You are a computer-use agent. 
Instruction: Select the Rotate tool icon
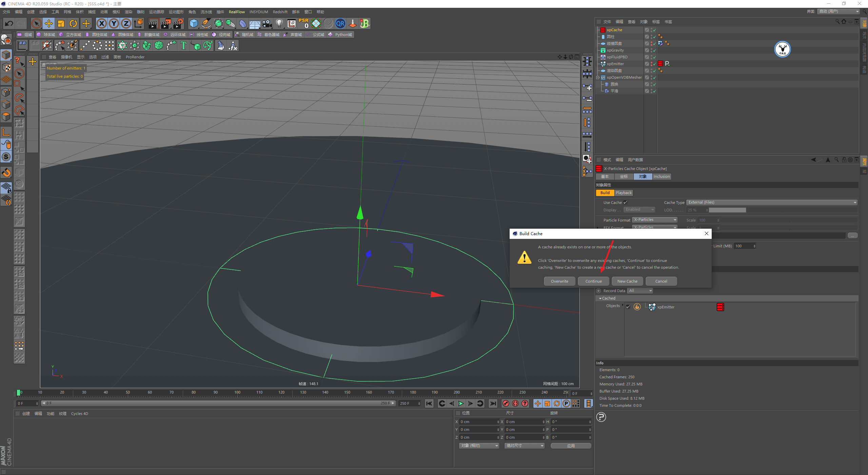point(73,23)
